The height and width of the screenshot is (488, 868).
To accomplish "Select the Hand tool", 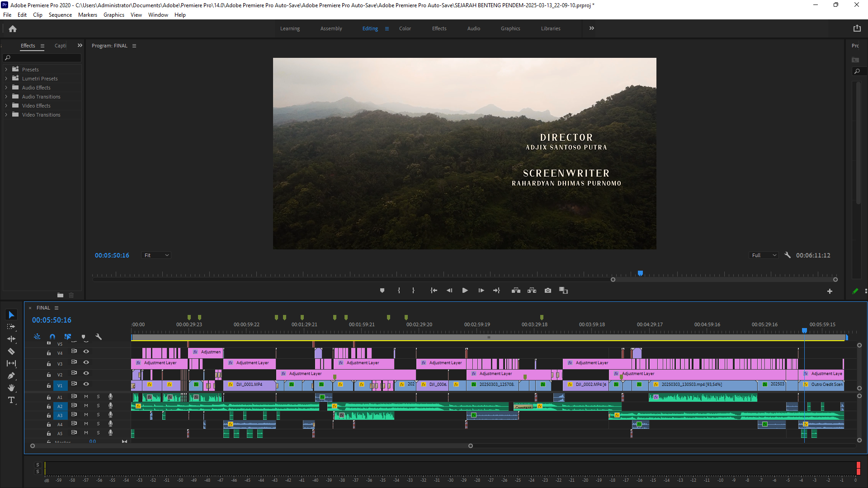I will 11,388.
